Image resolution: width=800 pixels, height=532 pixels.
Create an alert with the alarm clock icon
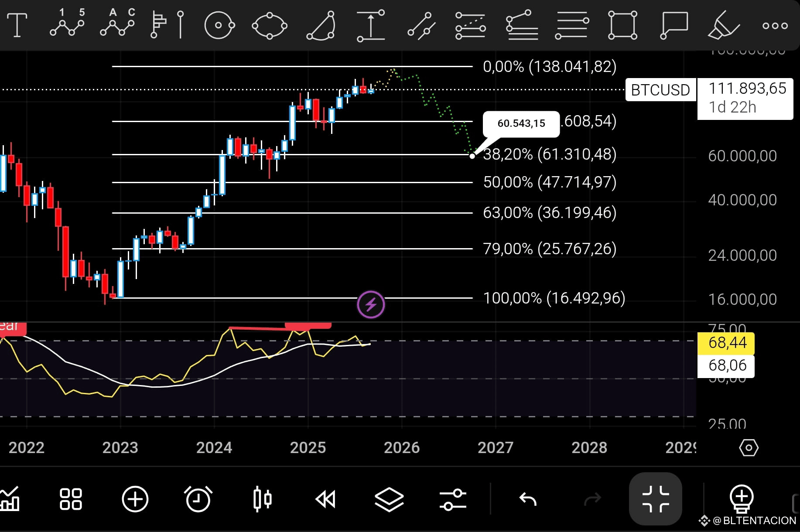coord(198,499)
